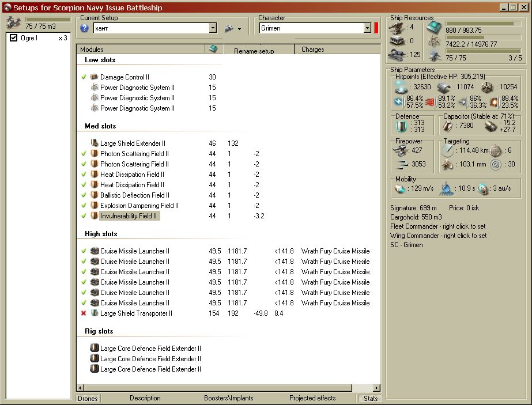Click the Defence shield icon

tap(401, 126)
